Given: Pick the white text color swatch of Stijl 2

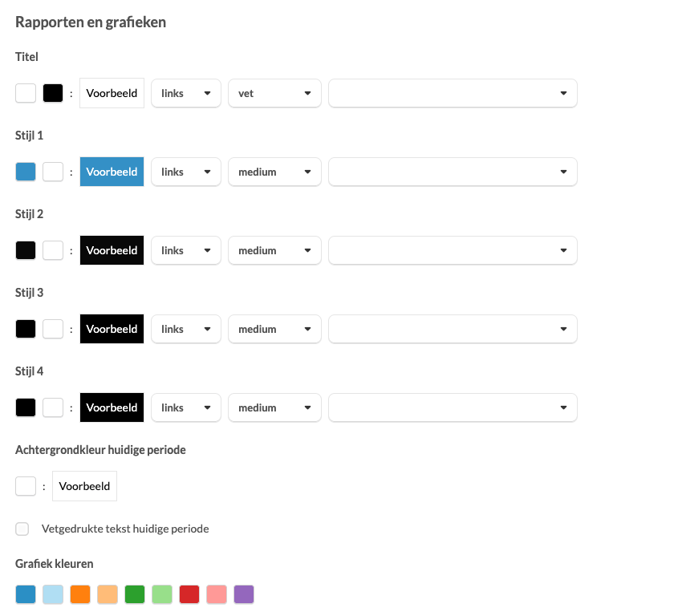Looking at the screenshot, I should [53, 250].
